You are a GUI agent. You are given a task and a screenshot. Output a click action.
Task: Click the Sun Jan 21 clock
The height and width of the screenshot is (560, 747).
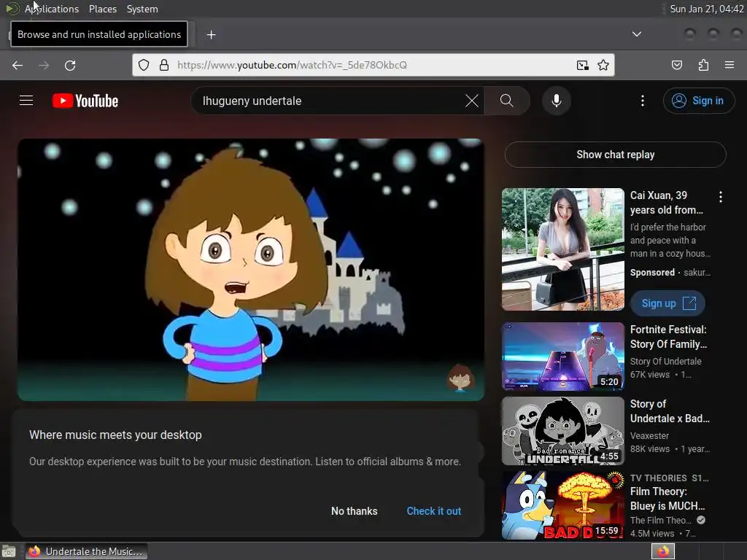pos(706,9)
